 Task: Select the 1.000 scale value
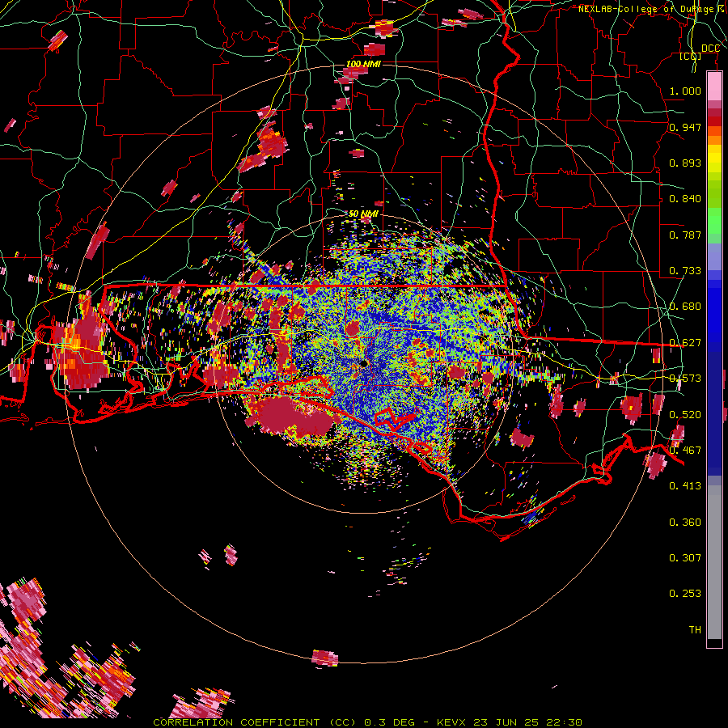685,91
